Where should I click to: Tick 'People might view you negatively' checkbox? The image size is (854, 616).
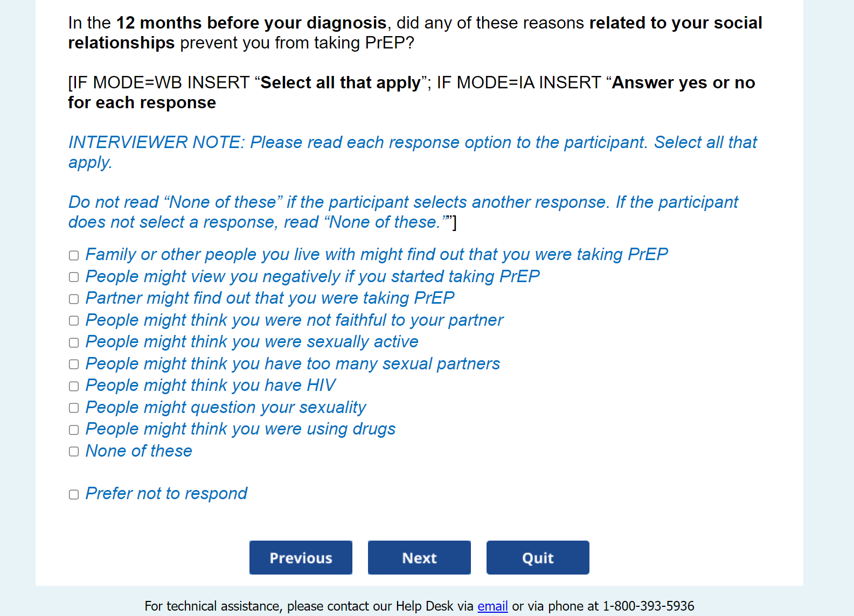click(74, 277)
